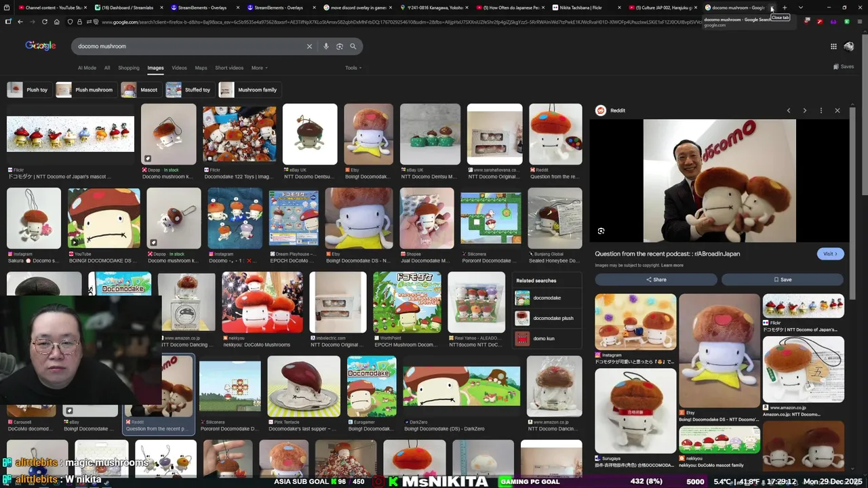Filter by the Mushroom family chip
The height and width of the screenshot is (488, 868).
point(249,89)
